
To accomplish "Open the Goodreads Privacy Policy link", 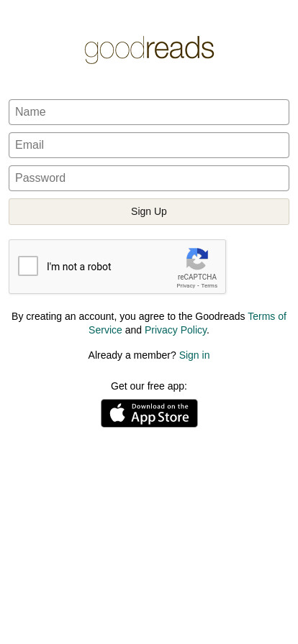I will click(x=176, y=330).
